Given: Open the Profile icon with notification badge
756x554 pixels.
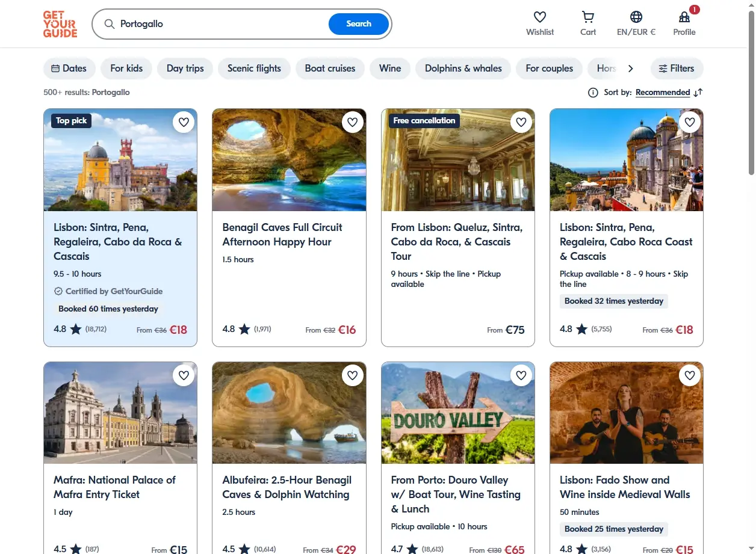Looking at the screenshot, I should [684, 17].
